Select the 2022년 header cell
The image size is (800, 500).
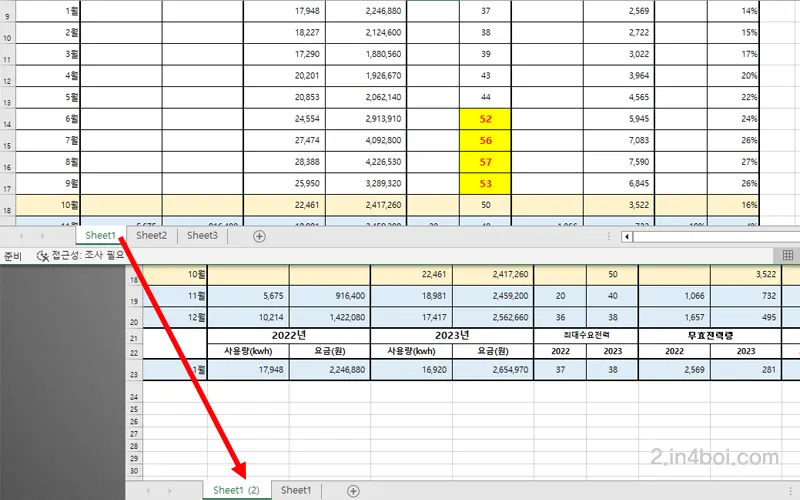click(289, 336)
